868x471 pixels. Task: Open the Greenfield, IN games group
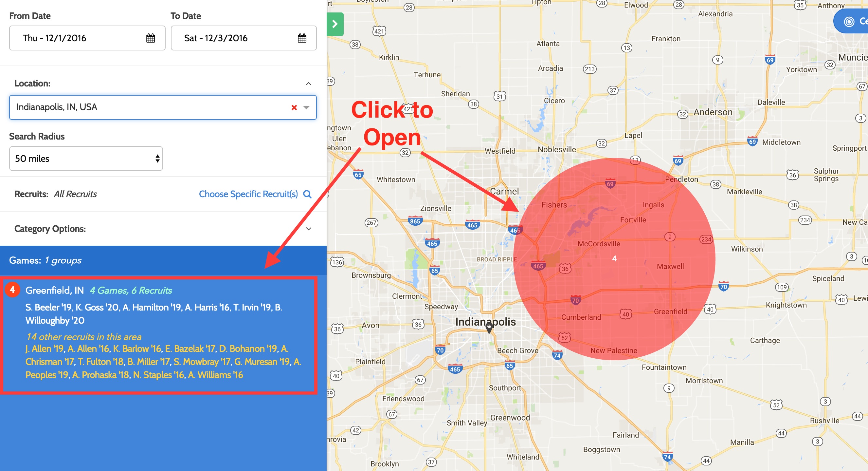point(55,290)
